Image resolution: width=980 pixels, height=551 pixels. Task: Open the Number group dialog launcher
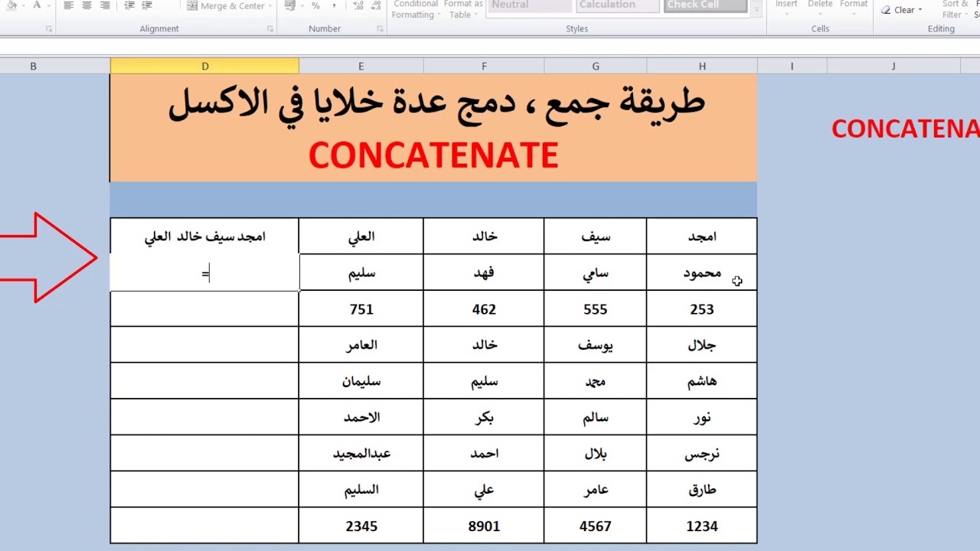(380, 29)
